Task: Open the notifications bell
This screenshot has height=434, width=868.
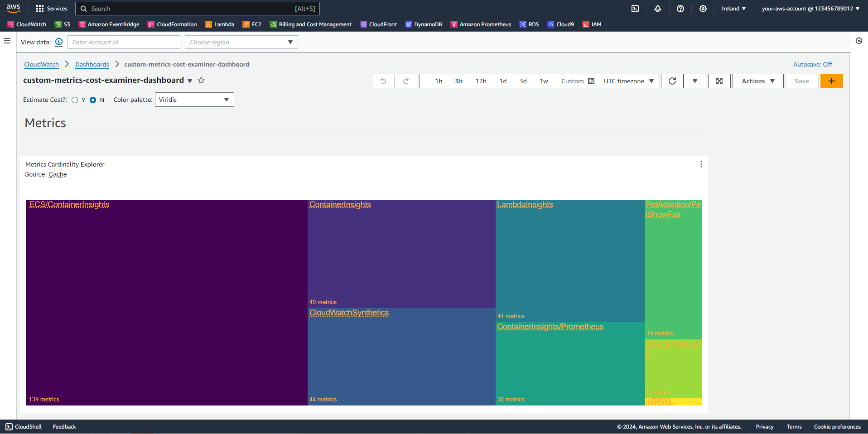Action: tap(658, 9)
